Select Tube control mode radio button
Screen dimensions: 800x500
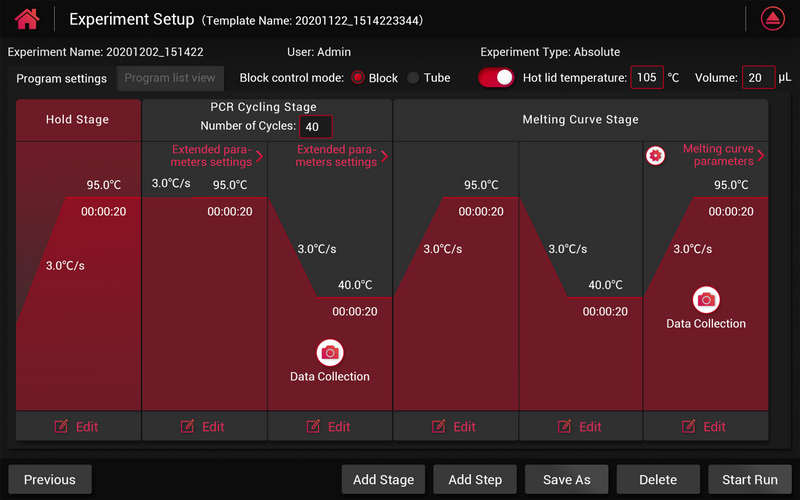point(413,78)
